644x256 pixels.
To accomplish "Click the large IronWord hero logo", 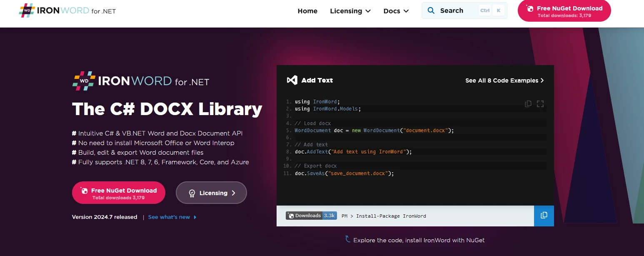I will pyautogui.click(x=140, y=81).
